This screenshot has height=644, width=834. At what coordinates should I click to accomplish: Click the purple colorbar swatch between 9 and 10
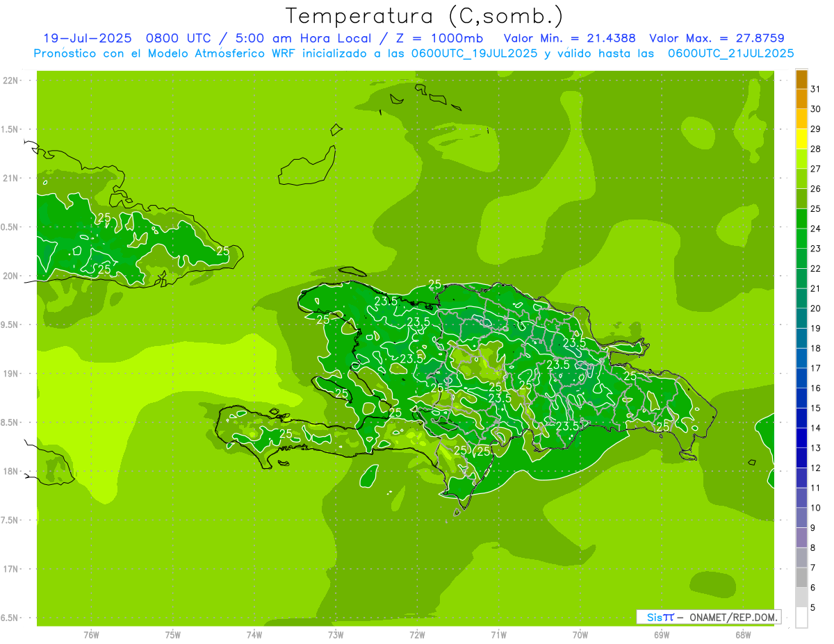(802, 518)
